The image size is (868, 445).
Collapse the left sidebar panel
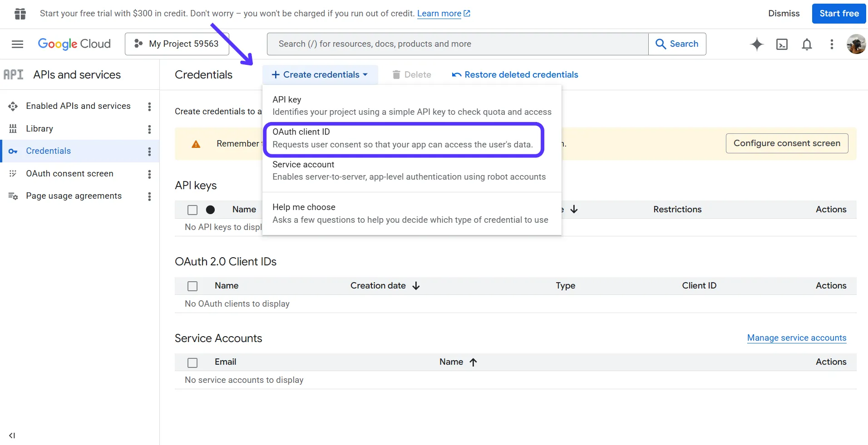[12, 435]
